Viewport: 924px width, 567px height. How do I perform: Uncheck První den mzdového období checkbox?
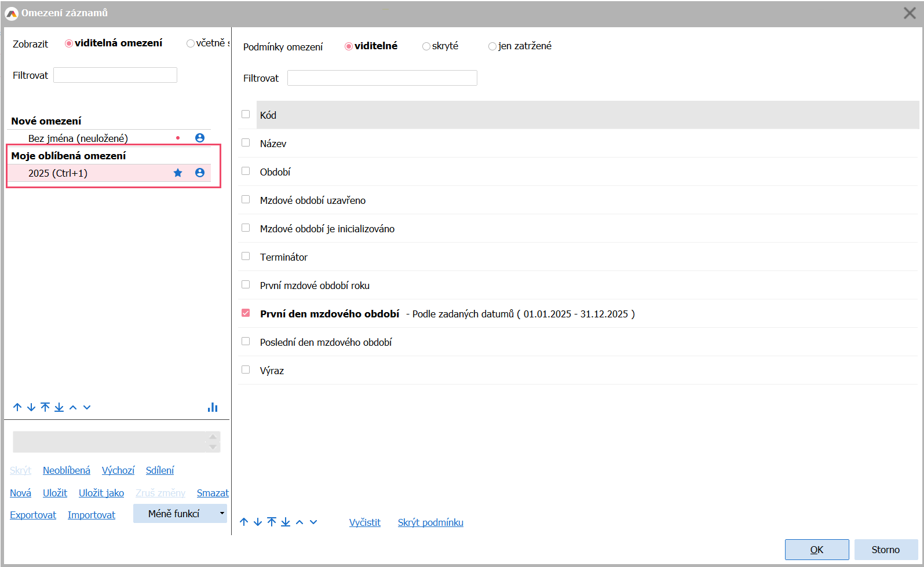(246, 313)
